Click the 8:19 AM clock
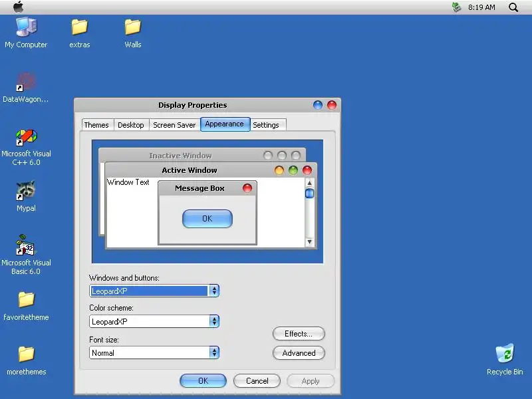 coord(481,7)
